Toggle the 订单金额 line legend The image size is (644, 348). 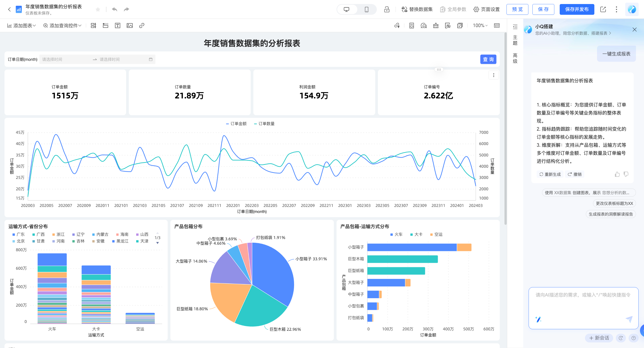[x=236, y=124]
